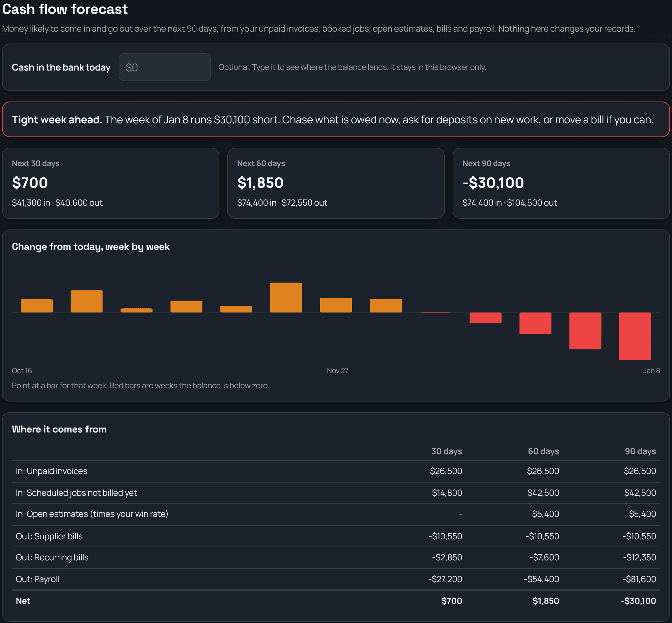Click '$74,400 in · $104,500 out' text
This screenshot has width=672, height=623.
tap(510, 203)
